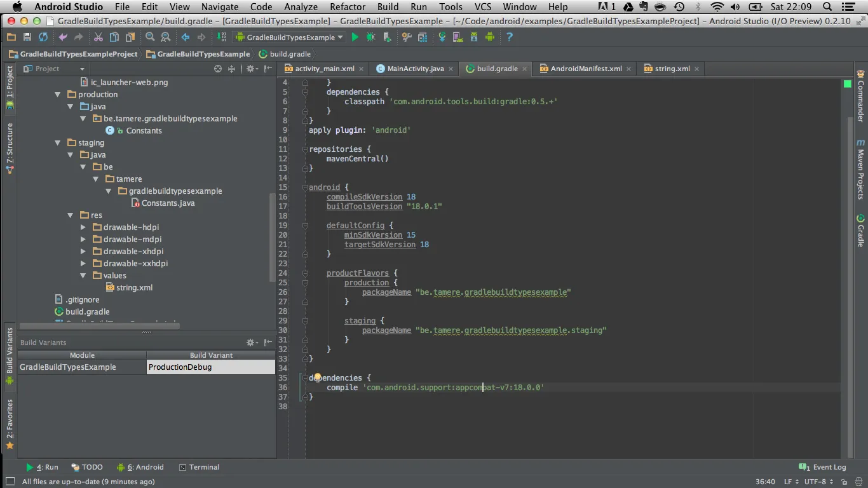Click the Synchronize refresh icon
The image size is (868, 488).
pyautogui.click(x=43, y=37)
